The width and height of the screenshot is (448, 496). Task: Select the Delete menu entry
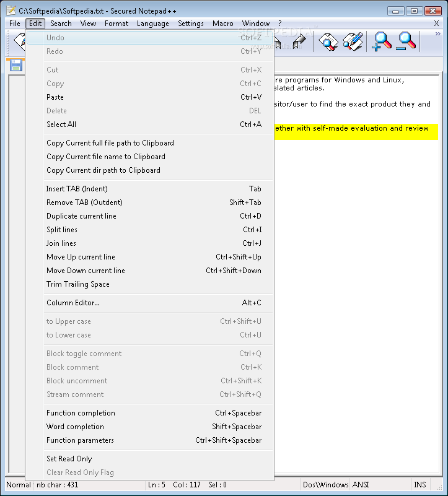point(149,111)
